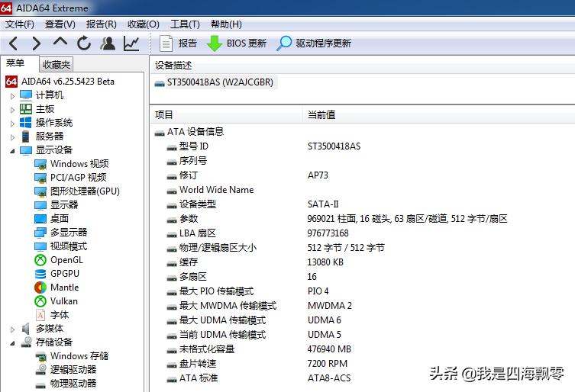The image size is (575, 392).
Task: Click the 报告 report button
Action: 179,43
